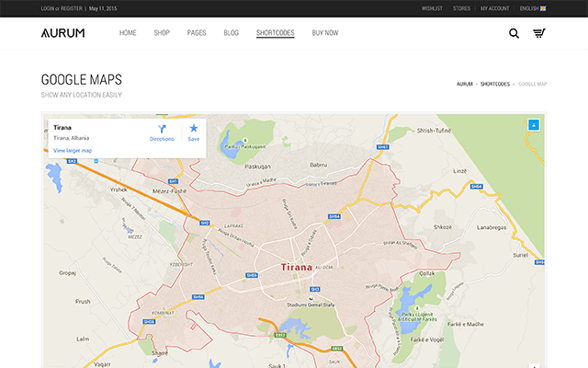Click the REGISTER link
This screenshot has width=588, height=368.
[x=72, y=8]
